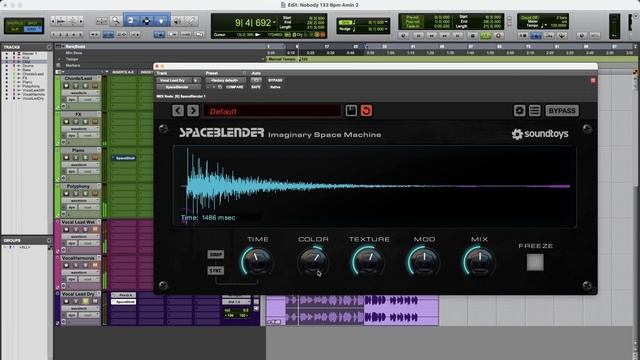Click the Soundtoys logo
640x360 pixels.
(x=540, y=134)
